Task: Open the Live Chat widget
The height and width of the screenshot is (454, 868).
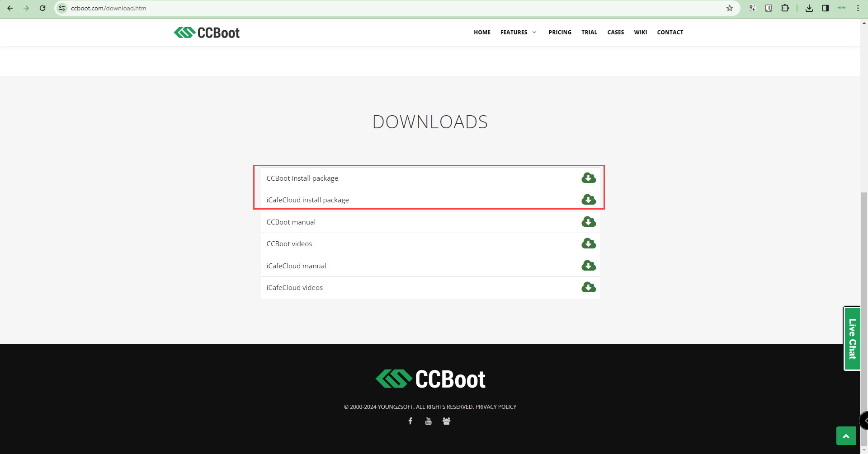Action: tap(852, 339)
